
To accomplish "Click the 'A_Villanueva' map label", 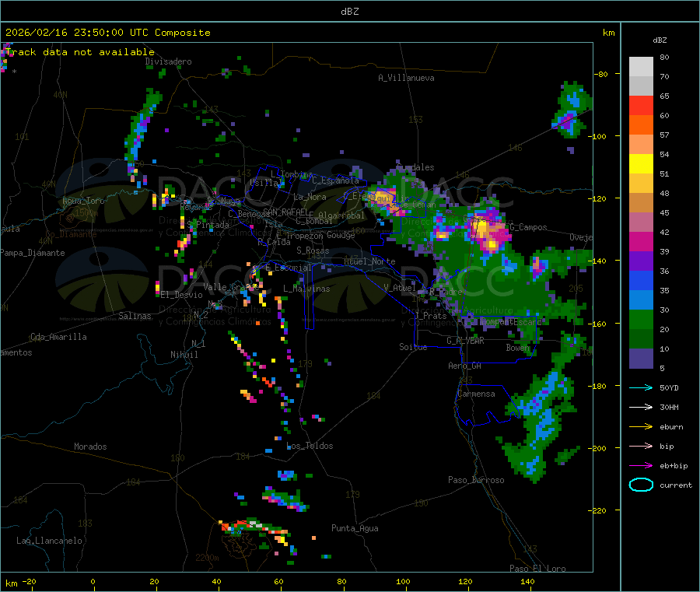I will [406, 78].
